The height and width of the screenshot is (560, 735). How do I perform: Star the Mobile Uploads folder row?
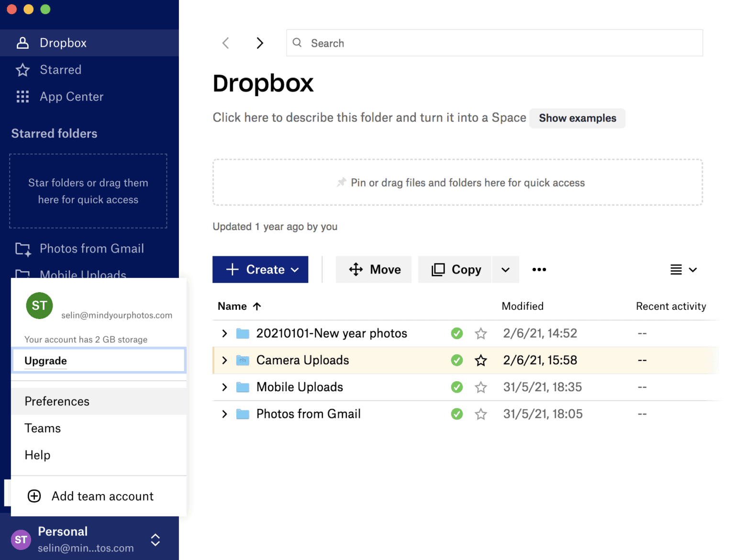[481, 387]
